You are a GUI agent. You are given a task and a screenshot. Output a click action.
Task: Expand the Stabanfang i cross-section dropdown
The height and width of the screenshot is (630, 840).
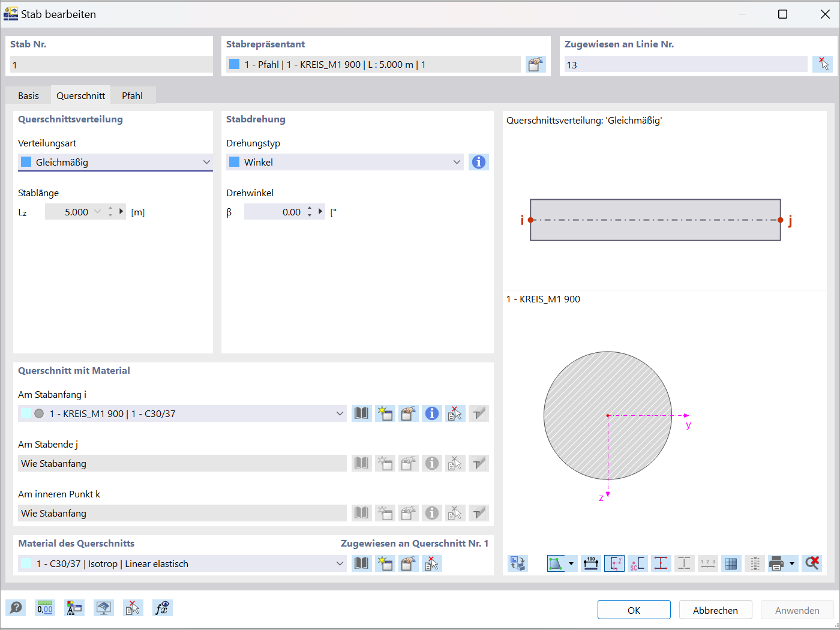click(340, 413)
